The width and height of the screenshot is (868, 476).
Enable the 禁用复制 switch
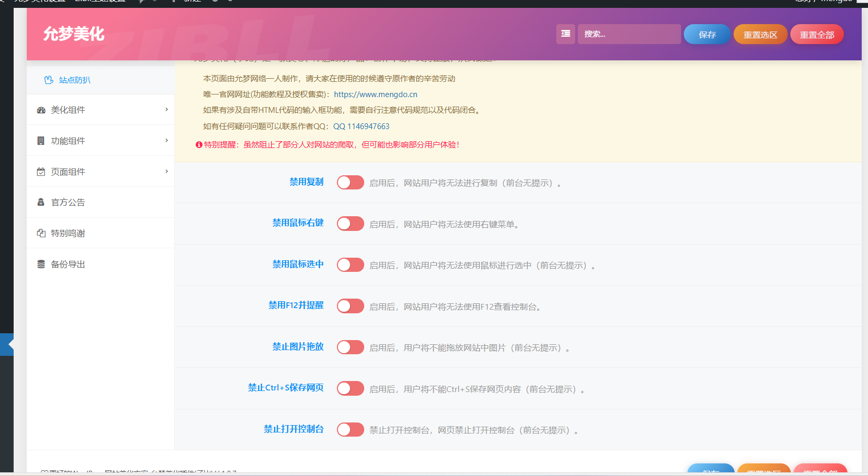pyautogui.click(x=350, y=182)
